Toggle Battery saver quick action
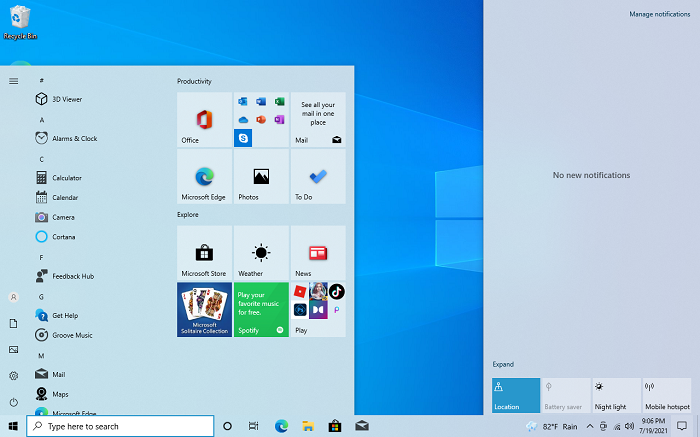The width and height of the screenshot is (700, 437). click(x=567, y=395)
